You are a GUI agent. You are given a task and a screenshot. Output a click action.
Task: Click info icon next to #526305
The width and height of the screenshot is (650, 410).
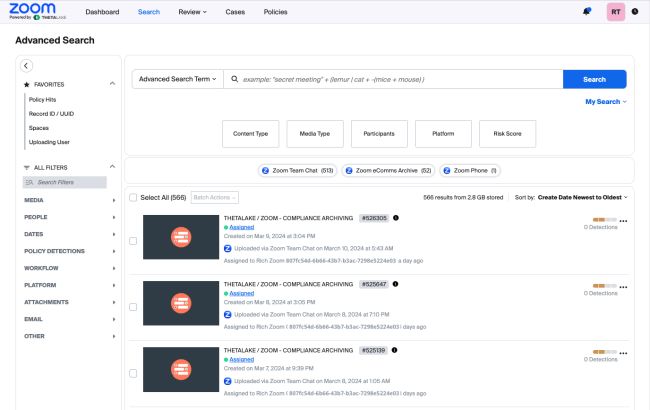396,217
